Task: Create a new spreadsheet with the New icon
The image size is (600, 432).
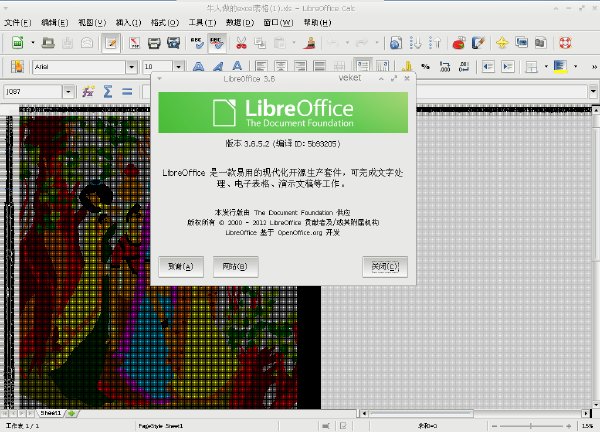Action: coord(18,42)
